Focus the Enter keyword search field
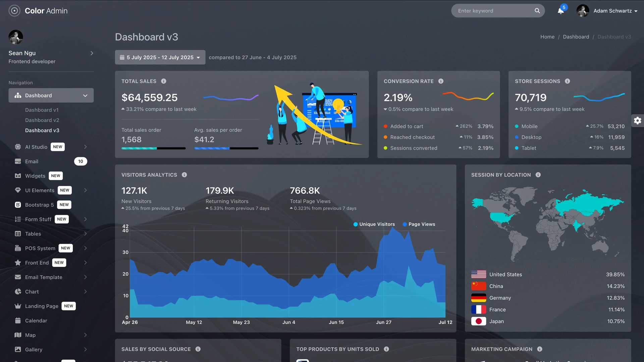The width and height of the screenshot is (644, 362). (x=498, y=11)
